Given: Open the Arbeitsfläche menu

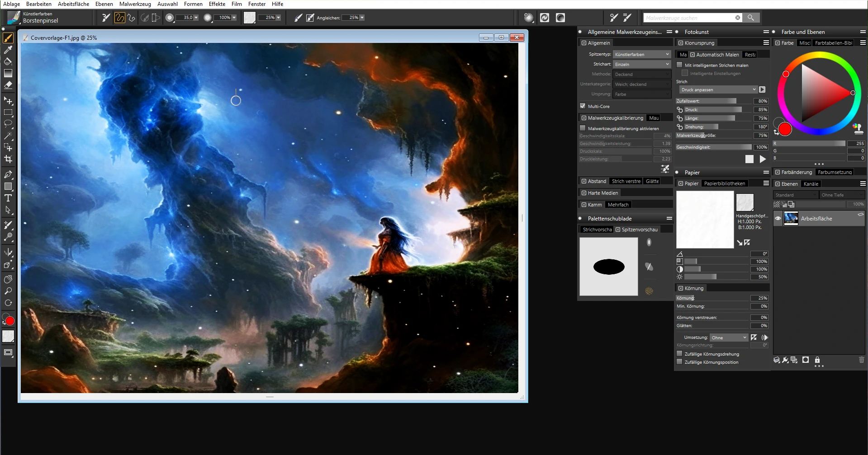Looking at the screenshot, I should pos(73,4).
